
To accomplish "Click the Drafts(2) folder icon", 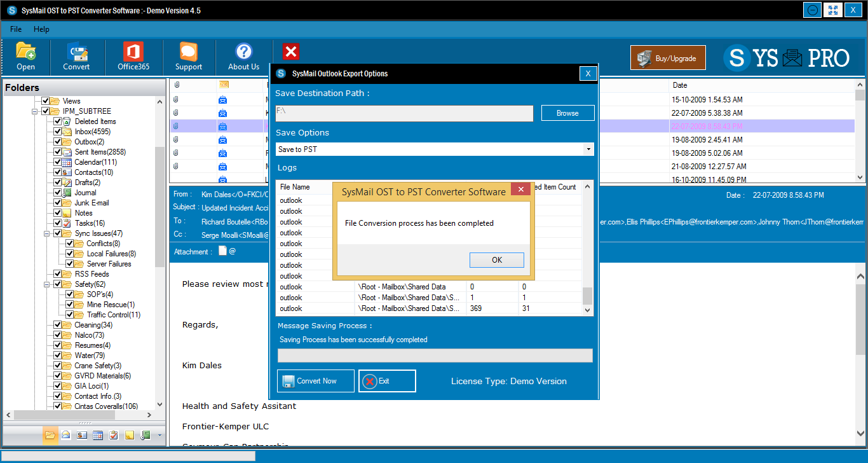I will click(x=67, y=183).
